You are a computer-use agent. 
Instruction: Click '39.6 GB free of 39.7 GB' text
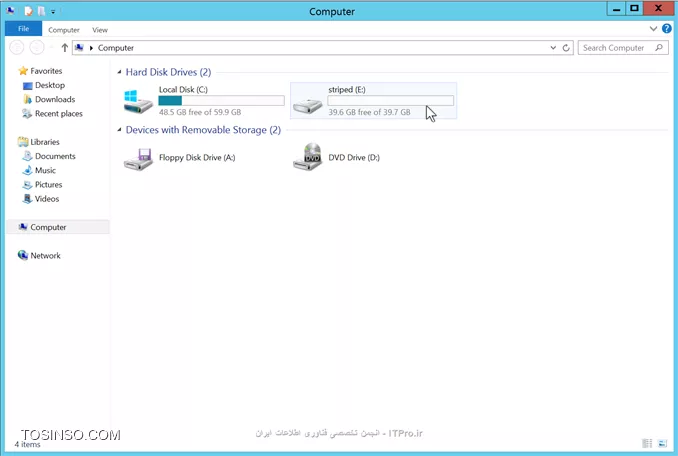(369, 112)
